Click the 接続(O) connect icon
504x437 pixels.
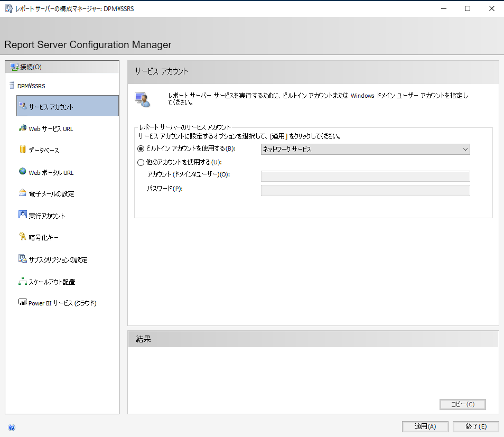(x=14, y=67)
